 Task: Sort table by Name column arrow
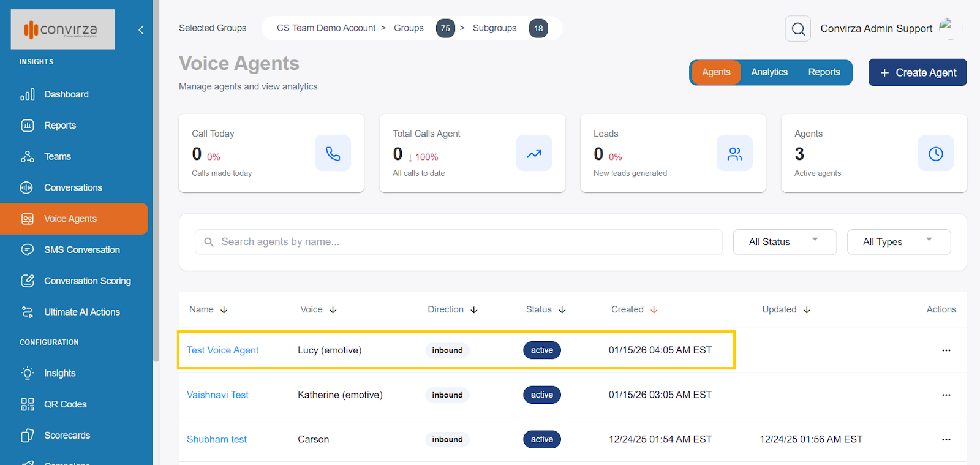(224, 310)
